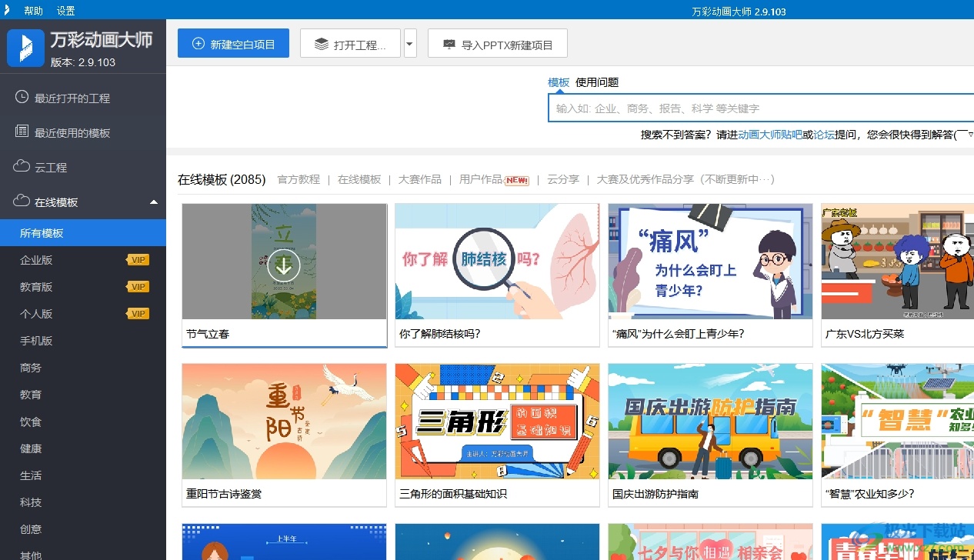974x560 pixels.
Task: Open the 广东VS北方买菜 template thumbnail
Action: 898,262
